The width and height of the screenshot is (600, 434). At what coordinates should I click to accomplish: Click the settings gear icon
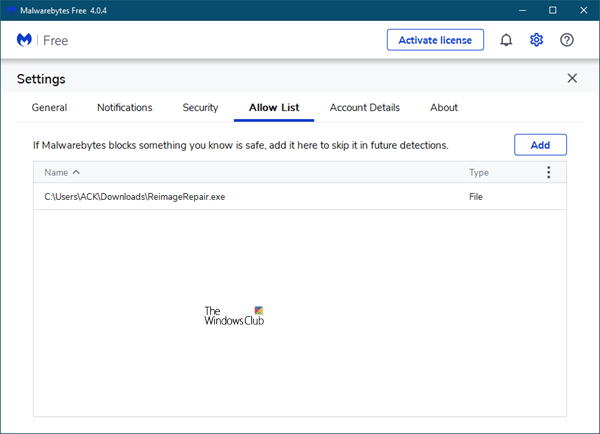(536, 40)
